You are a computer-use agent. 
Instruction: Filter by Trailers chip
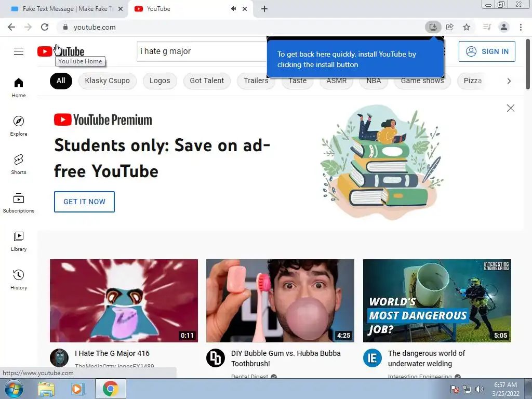pos(256,81)
